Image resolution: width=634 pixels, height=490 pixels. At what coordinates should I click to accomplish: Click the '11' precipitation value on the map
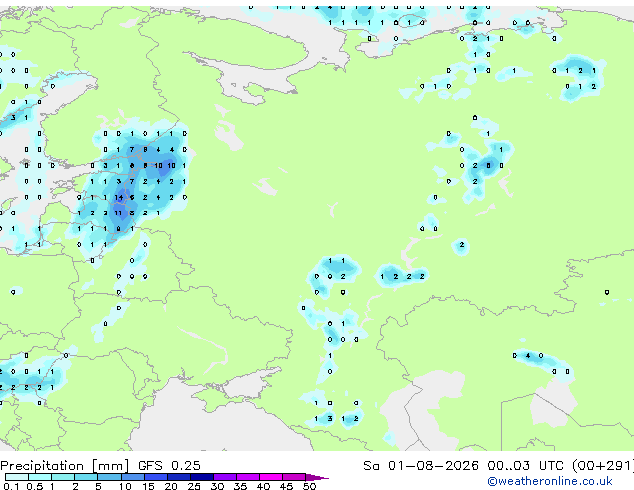pyautogui.click(x=118, y=213)
